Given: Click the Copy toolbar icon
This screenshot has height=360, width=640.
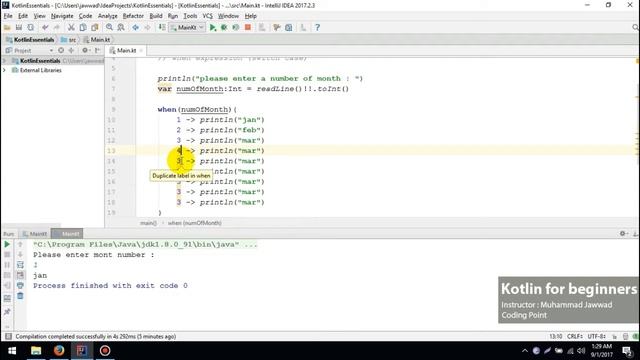Looking at the screenshot, I should pos(83,27).
